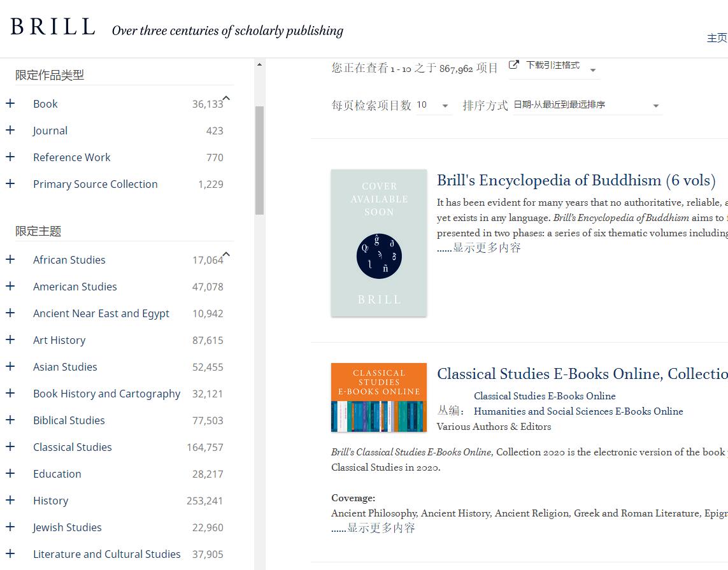The height and width of the screenshot is (570, 728).
Task: Open the 排序方式 sort dropdown
Action: 587,105
